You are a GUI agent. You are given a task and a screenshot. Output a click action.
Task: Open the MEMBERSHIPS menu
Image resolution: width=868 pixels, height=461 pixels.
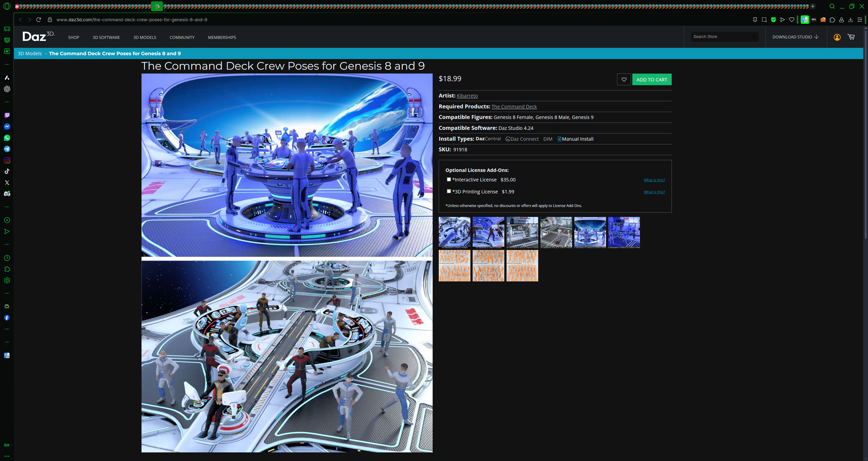[222, 37]
